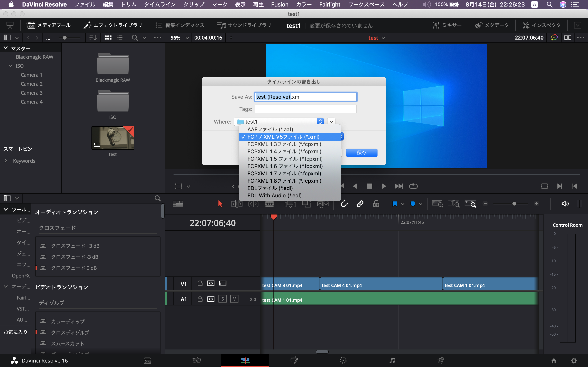Lock the V1 video track
This screenshot has height=367, width=588.
click(200, 283)
